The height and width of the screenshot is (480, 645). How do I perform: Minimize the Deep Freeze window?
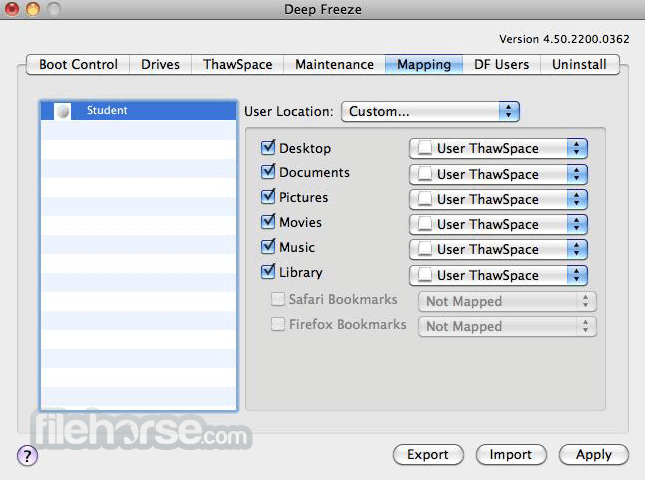(x=33, y=9)
